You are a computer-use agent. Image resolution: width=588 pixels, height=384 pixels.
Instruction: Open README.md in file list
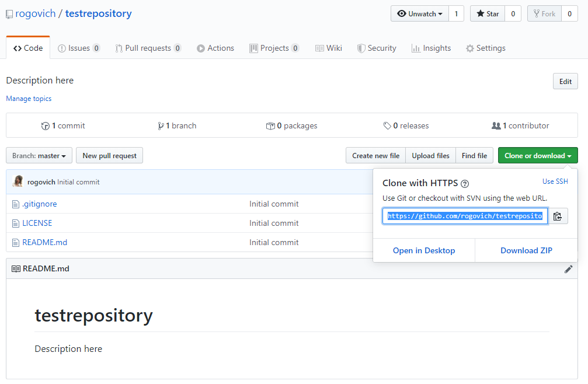[x=44, y=242]
